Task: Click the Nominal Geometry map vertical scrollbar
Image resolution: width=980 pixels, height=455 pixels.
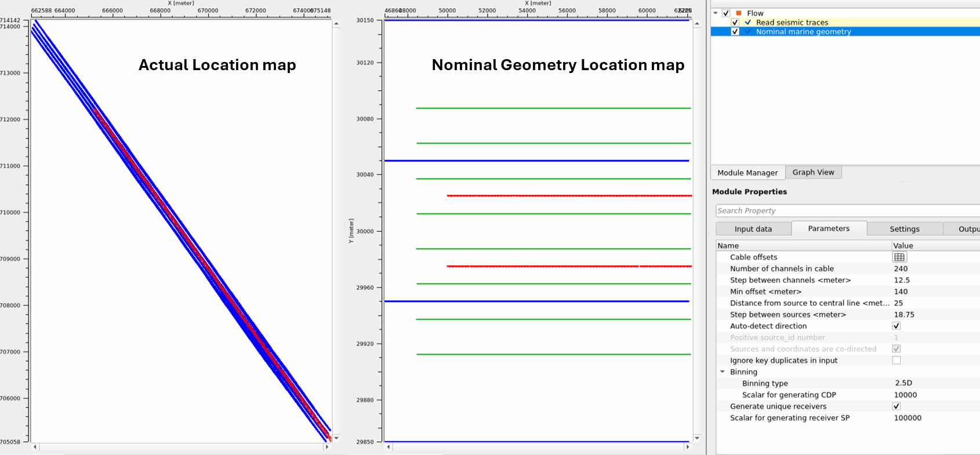Action: (x=697, y=231)
